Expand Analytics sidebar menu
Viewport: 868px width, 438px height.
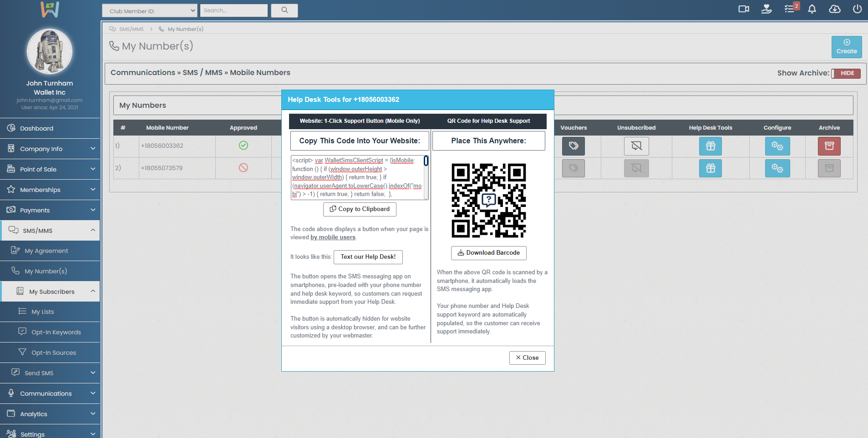(50, 414)
